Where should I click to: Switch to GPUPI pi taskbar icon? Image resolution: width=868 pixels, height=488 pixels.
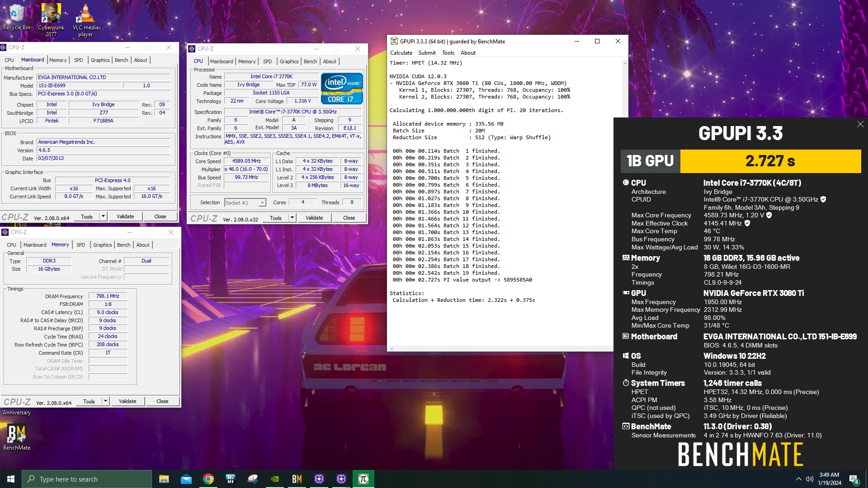click(363, 479)
